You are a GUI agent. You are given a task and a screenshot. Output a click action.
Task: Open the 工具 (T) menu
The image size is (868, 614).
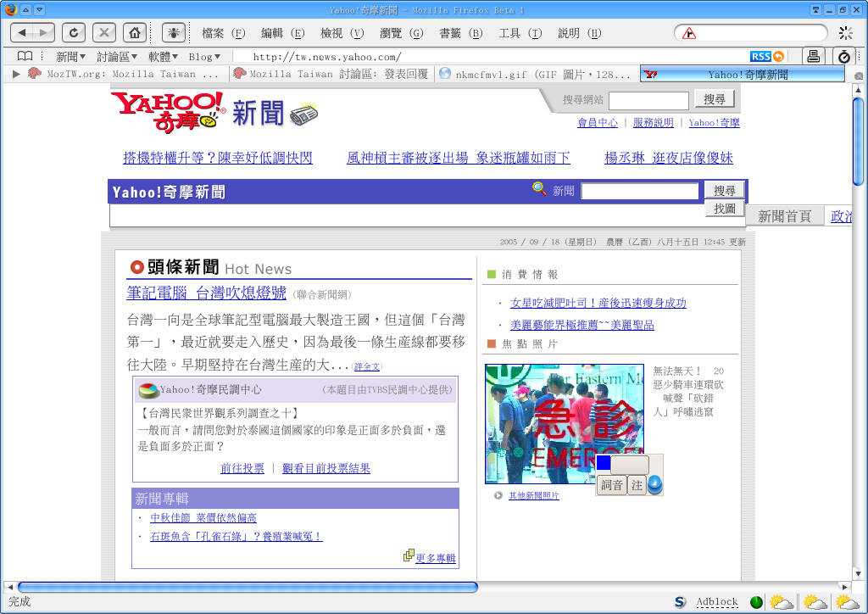(x=520, y=33)
